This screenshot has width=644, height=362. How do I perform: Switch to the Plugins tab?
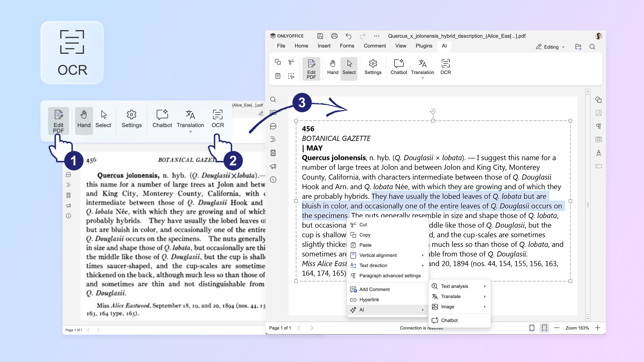pos(424,46)
